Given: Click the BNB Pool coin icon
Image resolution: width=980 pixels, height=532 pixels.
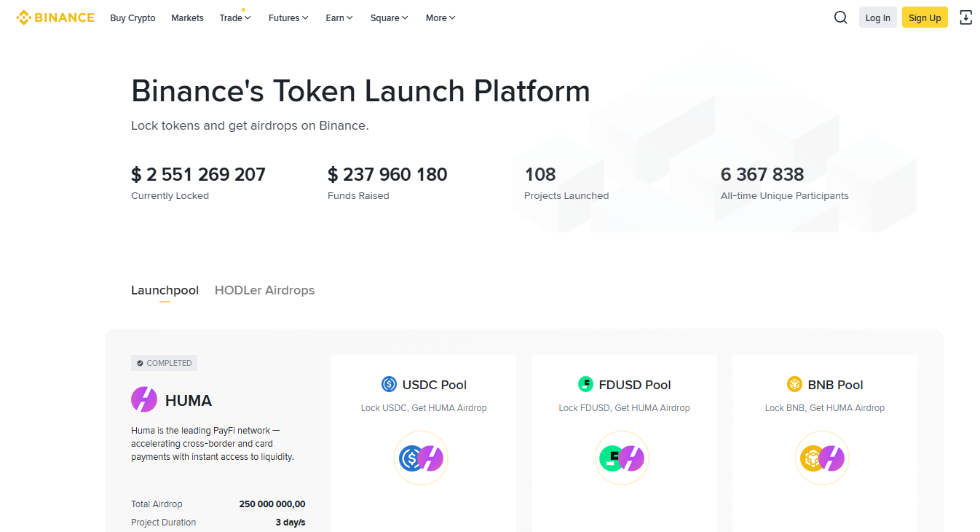Looking at the screenshot, I should [794, 384].
